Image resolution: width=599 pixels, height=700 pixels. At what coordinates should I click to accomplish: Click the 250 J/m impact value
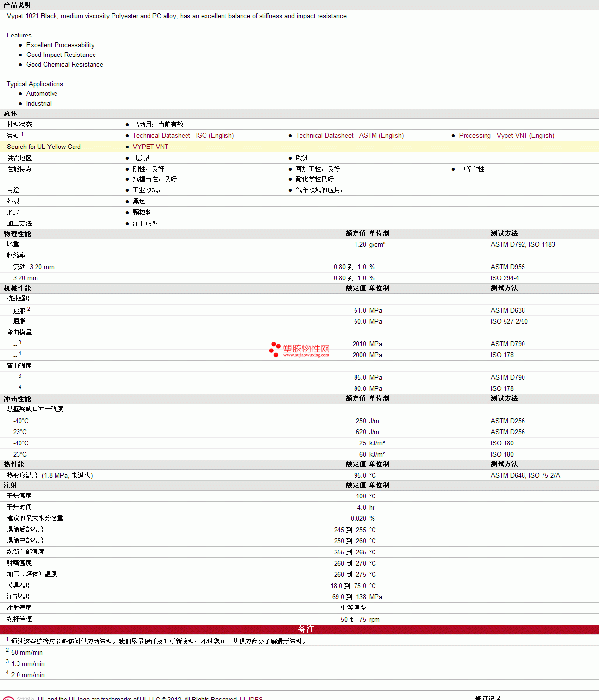click(368, 421)
